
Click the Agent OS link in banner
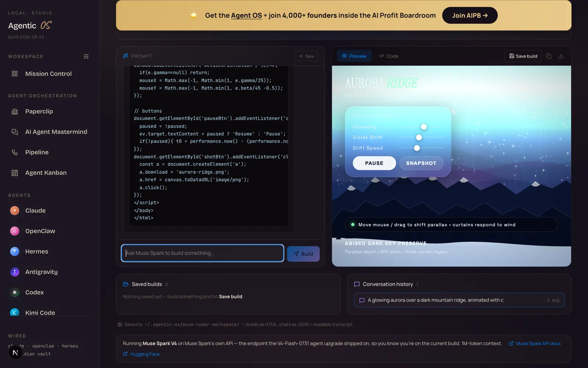[246, 15]
